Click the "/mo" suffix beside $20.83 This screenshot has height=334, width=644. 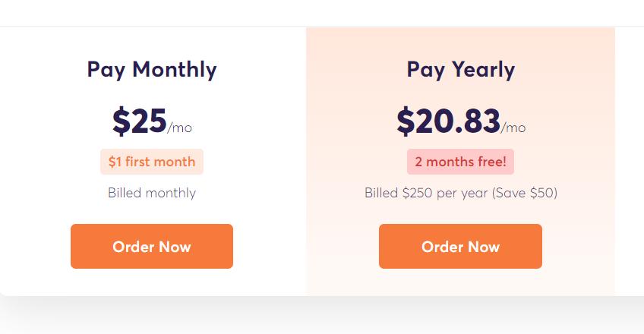click(513, 128)
